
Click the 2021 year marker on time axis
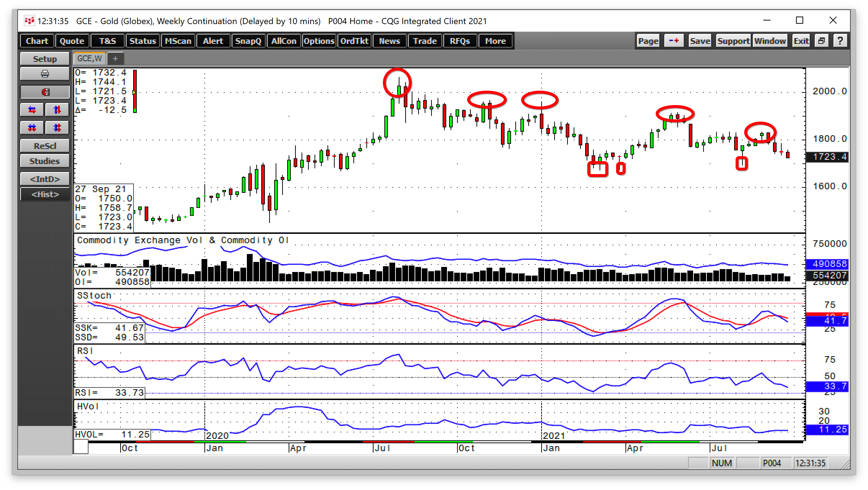pos(553,436)
